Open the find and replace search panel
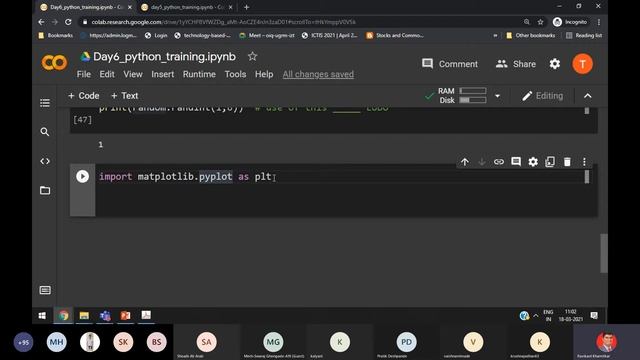Screen dimensions: 640x360 [45, 132]
